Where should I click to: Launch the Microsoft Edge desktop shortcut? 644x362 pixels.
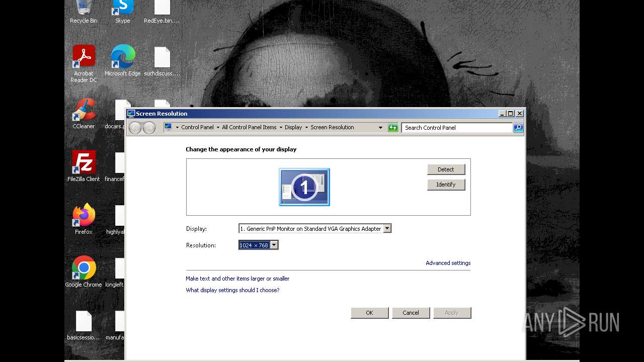(x=123, y=60)
